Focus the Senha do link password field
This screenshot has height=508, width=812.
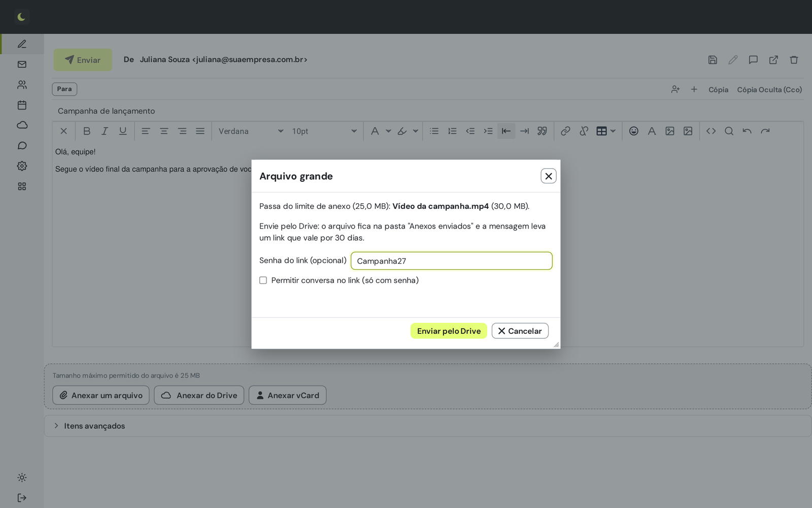click(452, 261)
